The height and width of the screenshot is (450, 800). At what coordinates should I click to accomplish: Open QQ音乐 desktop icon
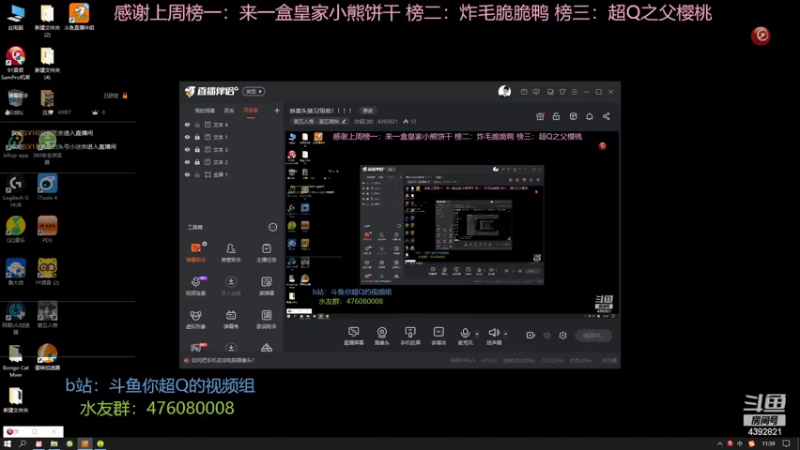point(16,230)
